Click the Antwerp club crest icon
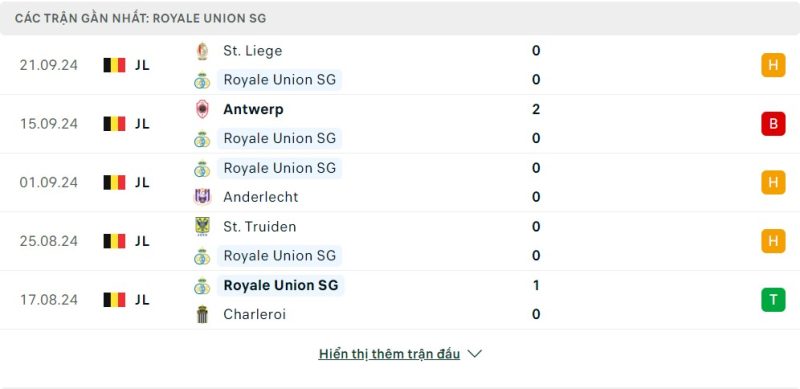Screen dimensions: 800x389 [x=203, y=109]
